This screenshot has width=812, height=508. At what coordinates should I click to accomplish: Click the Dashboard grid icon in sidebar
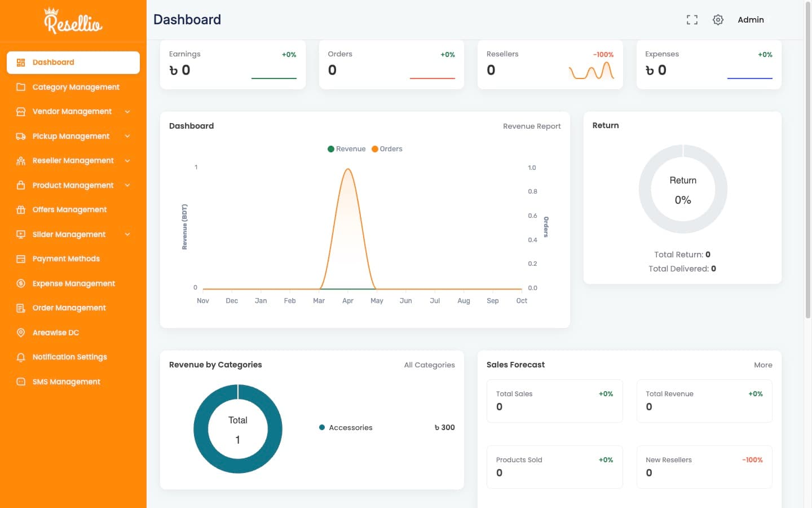pyautogui.click(x=21, y=63)
